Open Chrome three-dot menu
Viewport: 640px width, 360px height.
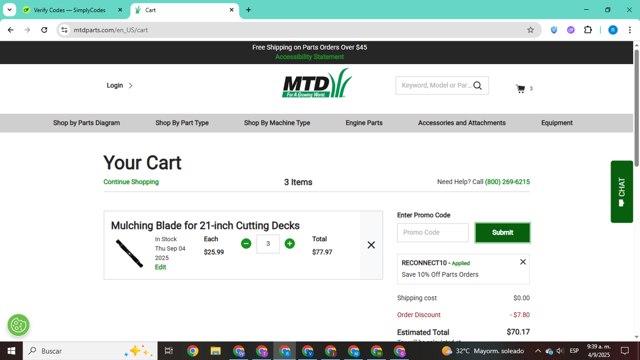click(x=630, y=30)
